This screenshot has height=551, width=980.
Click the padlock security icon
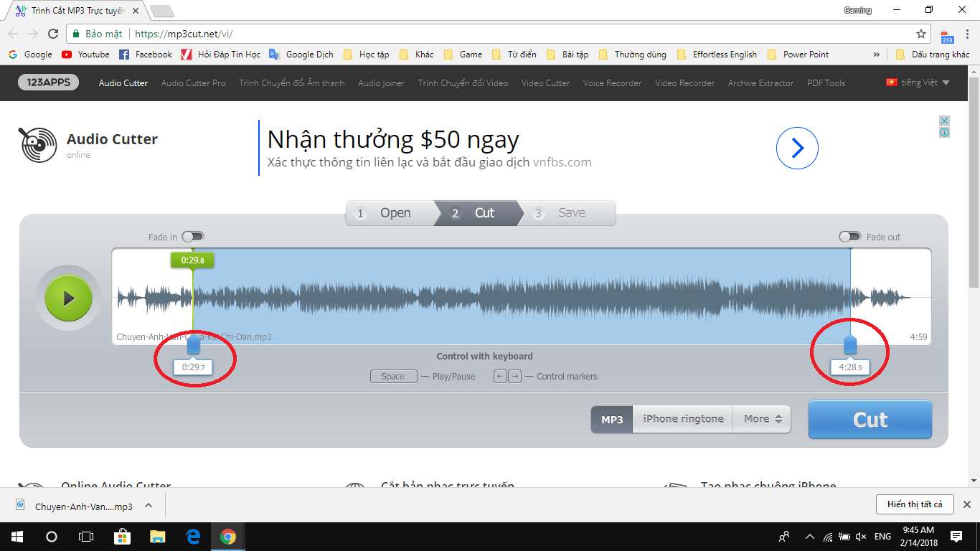tap(75, 33)
